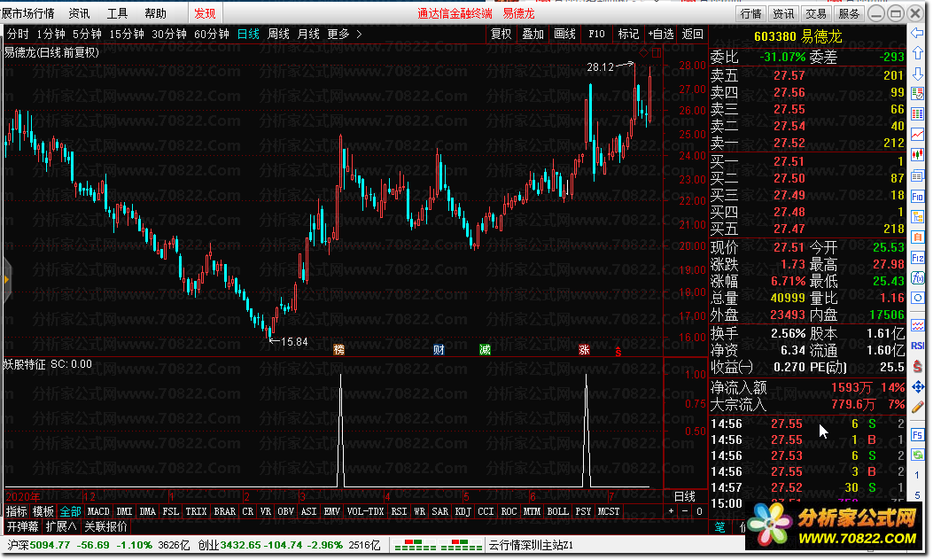Screen dimensions: 933x560
Task: Click the 涨 marker on chart
Action: point(584,349)
